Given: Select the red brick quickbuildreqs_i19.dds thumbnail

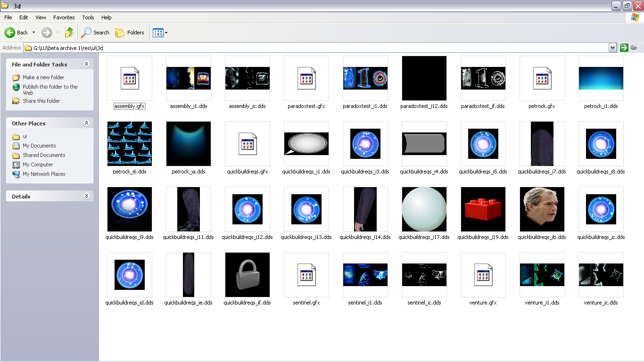Looking at the screenshot, I should coord(483,209).
